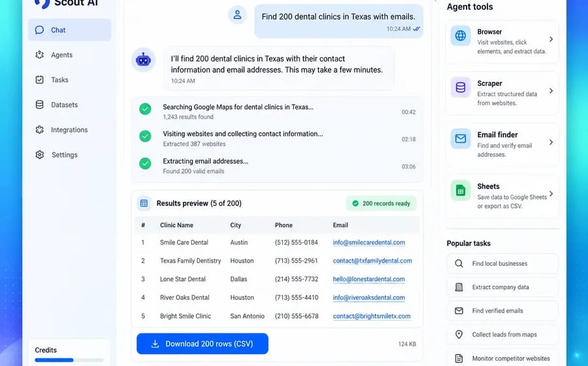Navigate to Integrations
The width and height of the screenshot is (588, 366).
[x=69, y=130]
